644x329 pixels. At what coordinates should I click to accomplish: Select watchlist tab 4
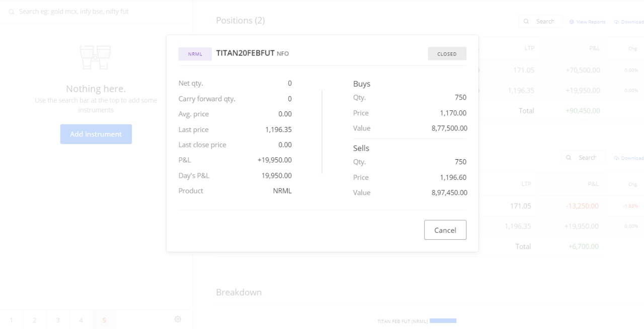click(81, 320)
